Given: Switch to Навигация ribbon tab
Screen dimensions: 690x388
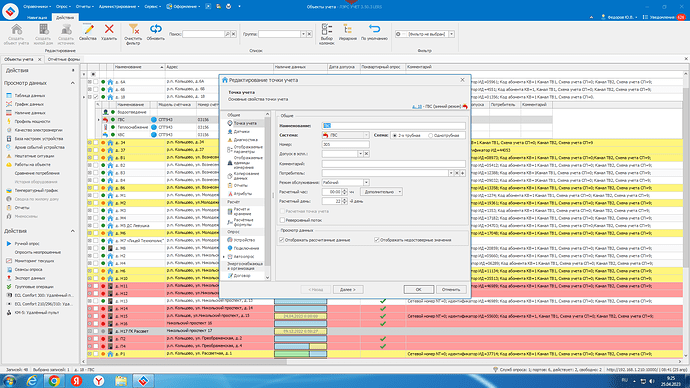Looking at the screenshot, I should 37,18.
